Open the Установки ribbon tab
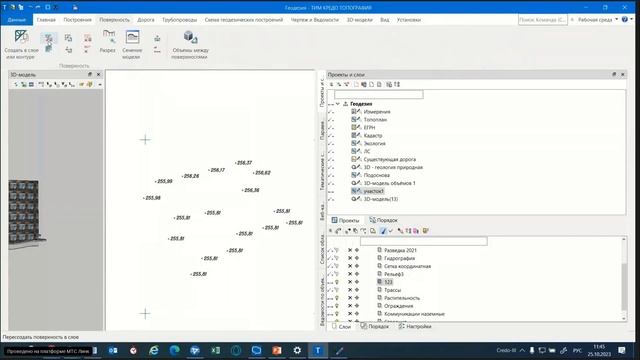Image resolution: width=640 pixels, height=360 pixels. (x=409, y=20)
